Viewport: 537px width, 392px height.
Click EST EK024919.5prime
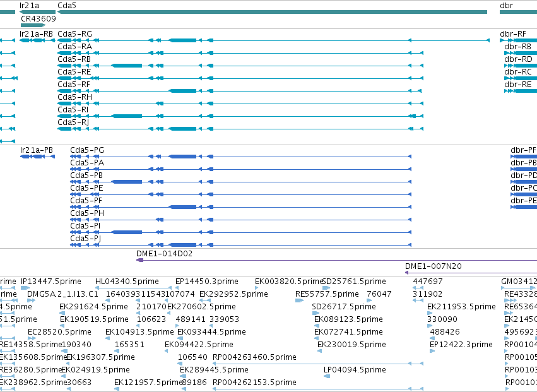[x=95, y=370]
